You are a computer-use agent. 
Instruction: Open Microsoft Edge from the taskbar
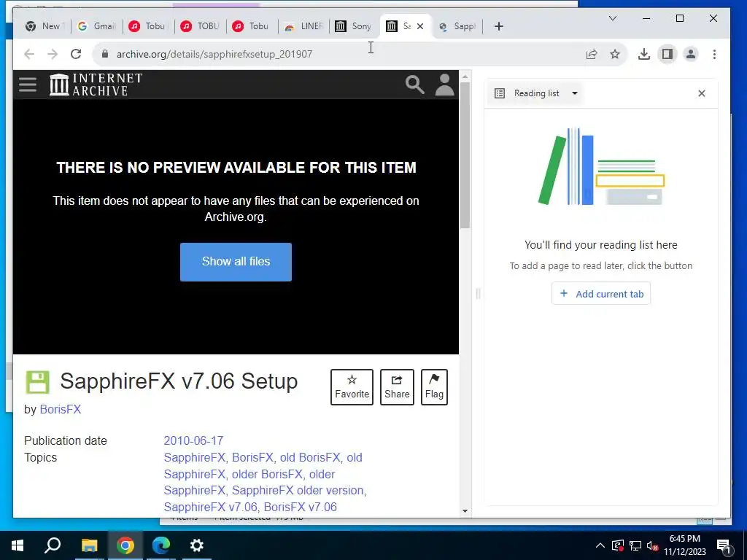click(x=161, y=545)
